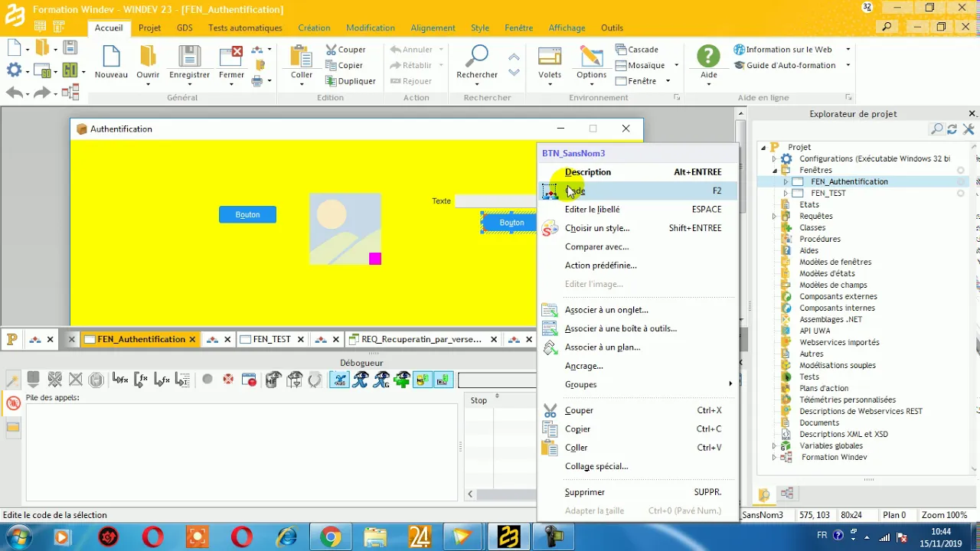Click the Options icon in Environnement group
Image resolution: width=980 pixels, height=551 pixels.
(x=591, y=57)
